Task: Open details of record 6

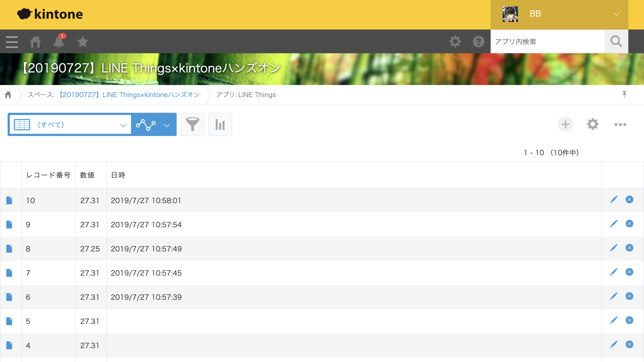Action: (9, 297)
